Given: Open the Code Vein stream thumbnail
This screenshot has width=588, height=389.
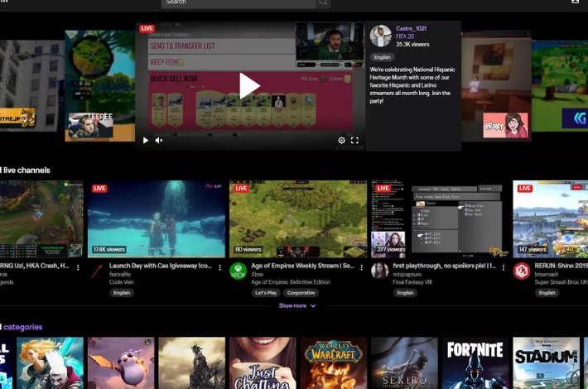Looking at the screenshot, I should pos(157,219).
